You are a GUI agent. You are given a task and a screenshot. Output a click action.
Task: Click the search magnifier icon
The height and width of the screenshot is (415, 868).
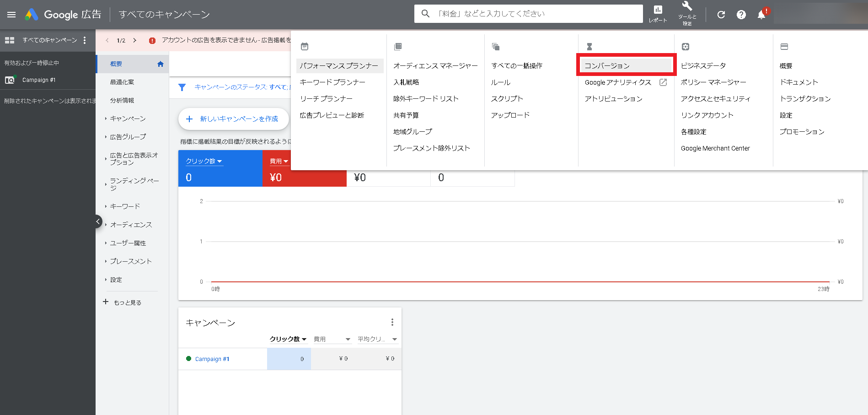click(425, 14)
